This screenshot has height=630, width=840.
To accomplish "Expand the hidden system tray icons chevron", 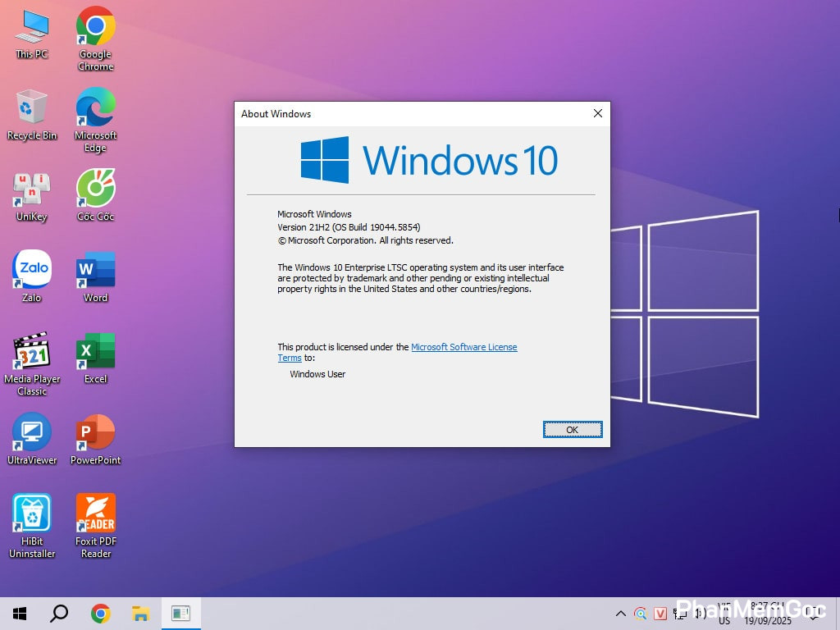I will [x=621, y=614].
